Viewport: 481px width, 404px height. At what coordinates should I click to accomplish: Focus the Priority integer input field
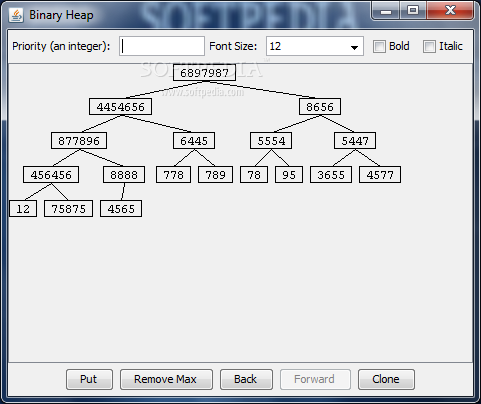tap(162, 46)
